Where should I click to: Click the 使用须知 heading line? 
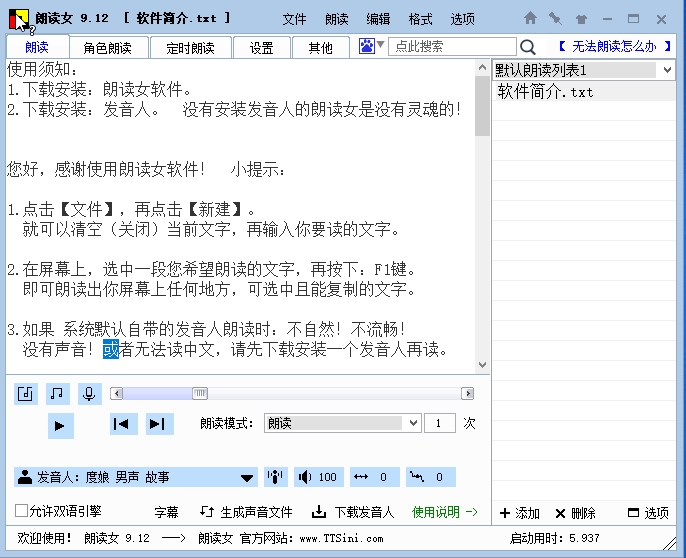pos(42,69)
